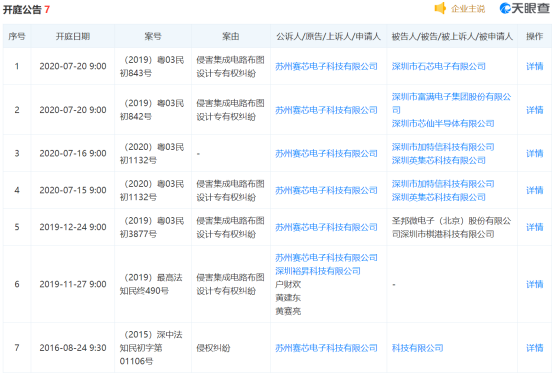This screenshot has height=374, width=554.
Task: Click the 案由 column header
Action: click(x=231, y=36)
